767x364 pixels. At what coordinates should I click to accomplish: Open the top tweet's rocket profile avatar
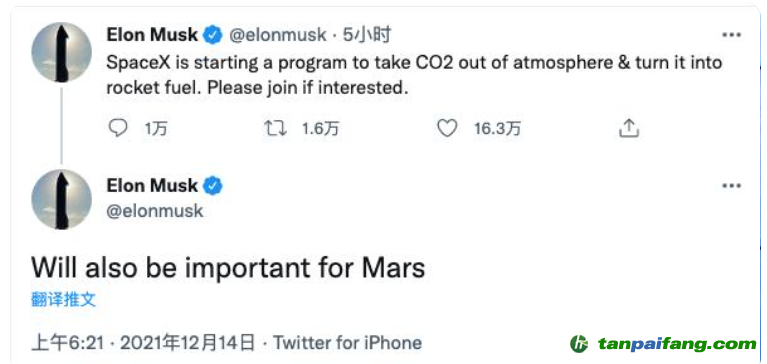click(x=62, y=52)
